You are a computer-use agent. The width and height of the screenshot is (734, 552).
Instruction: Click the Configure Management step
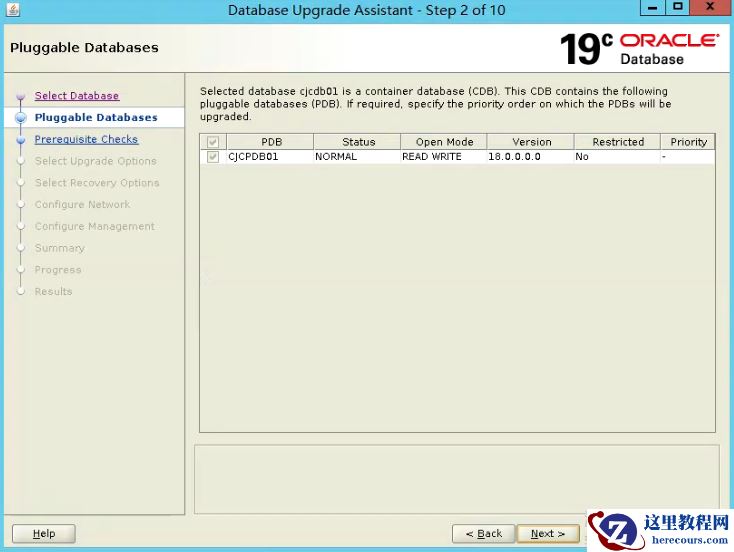click(x=95, y=226)
